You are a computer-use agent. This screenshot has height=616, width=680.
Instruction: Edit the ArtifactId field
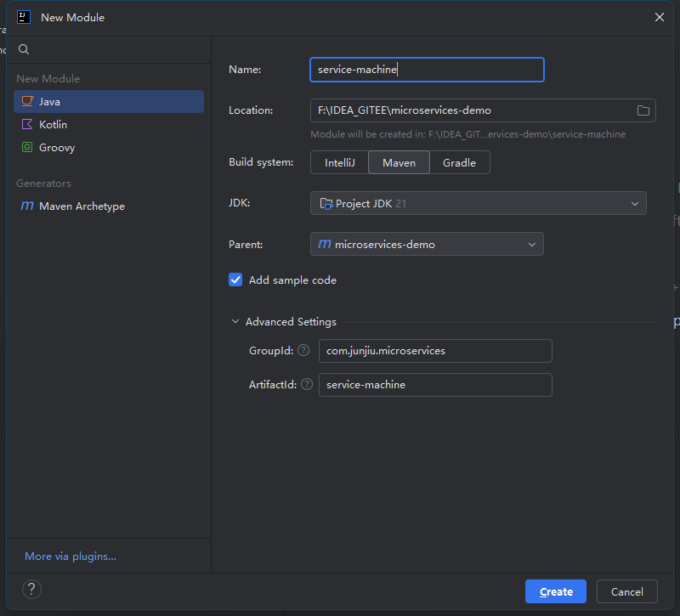[435, 385]
